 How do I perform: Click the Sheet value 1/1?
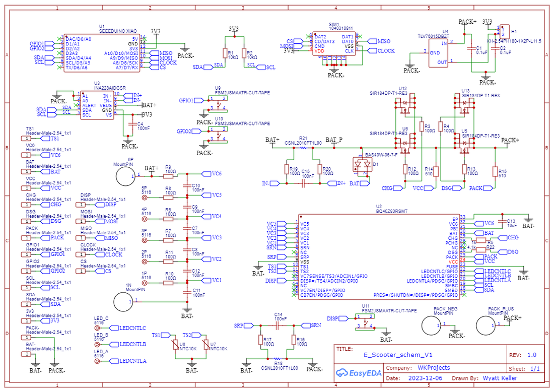[535, 369]
